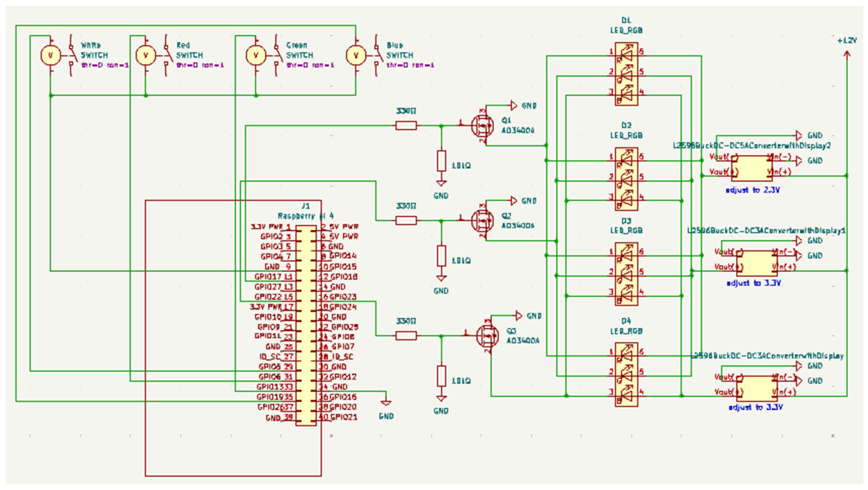
Task: Click the GND symbol at Q1 drain
Action: (514, 106)
